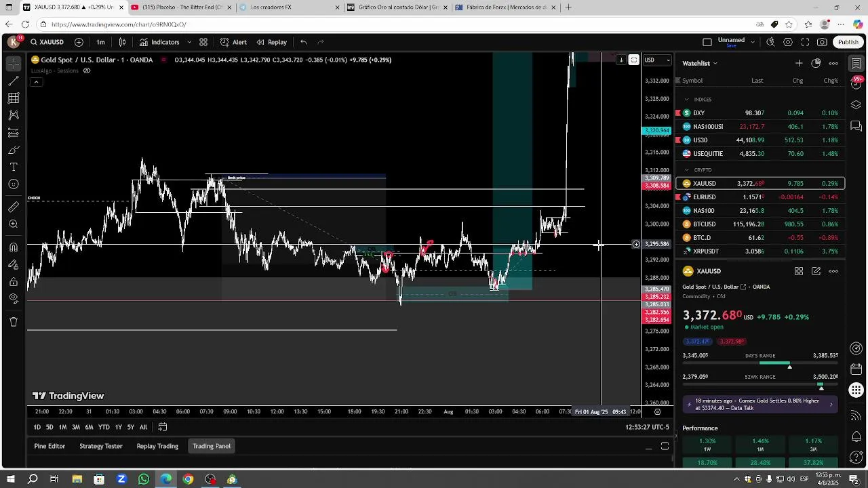The image size is (868, 488).
Task: Toggle visibility of LuxAlgo Sessions indicator
Action: (87, 70)
